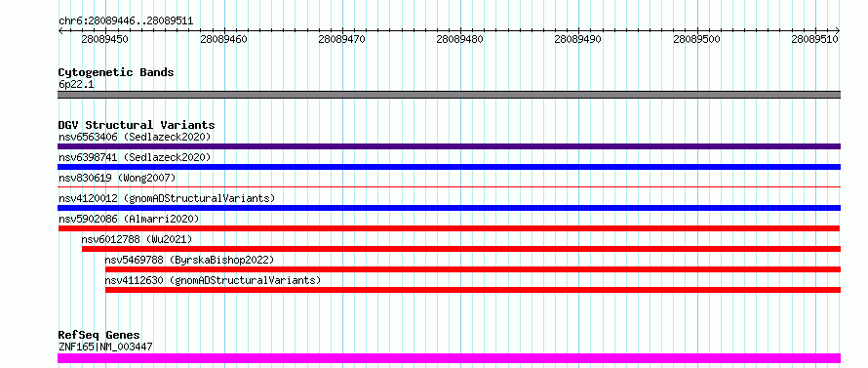Click the DGV Structural Variants track title
Screen dimensions: 868x368
click(137, 125)
